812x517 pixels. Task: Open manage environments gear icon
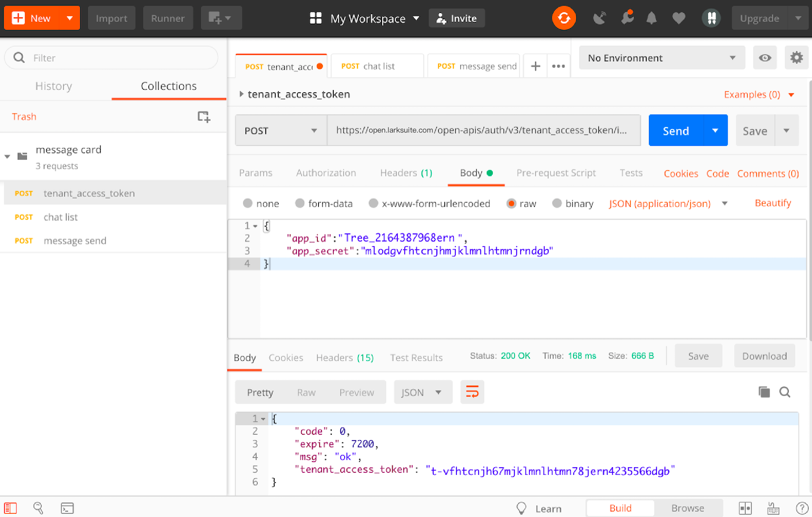796,58
